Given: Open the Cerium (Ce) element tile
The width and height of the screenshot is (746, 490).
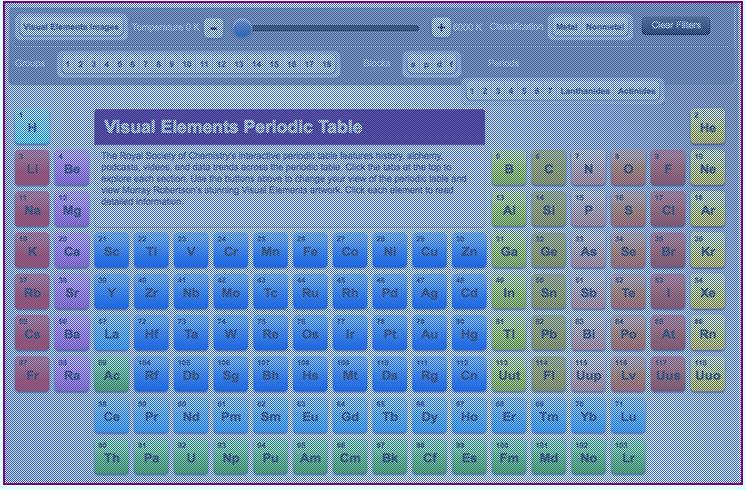Looking at the screenshot, I should [111, 417].
